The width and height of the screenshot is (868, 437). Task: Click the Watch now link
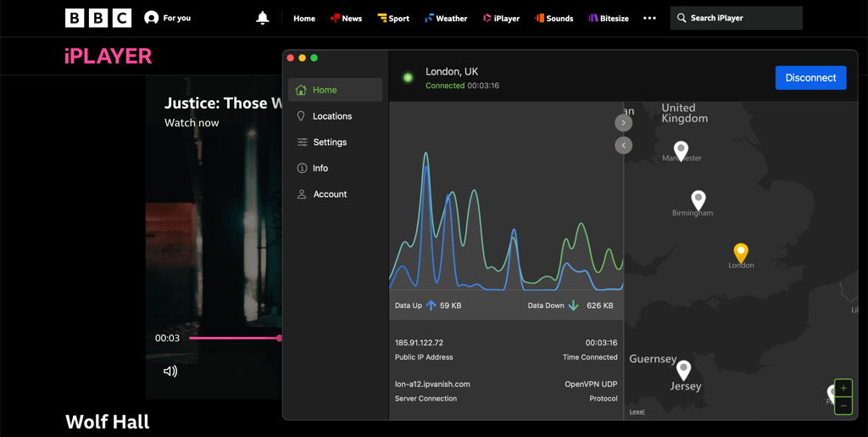point(192,123)
